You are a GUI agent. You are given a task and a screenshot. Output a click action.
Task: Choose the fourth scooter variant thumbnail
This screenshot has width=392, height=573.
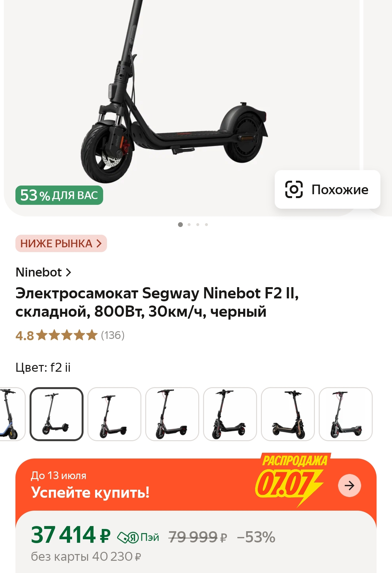pos(172,414)
